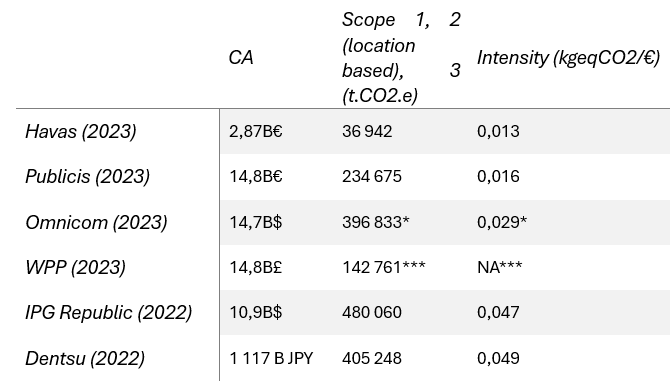Select the 10,9B$ revenue cell
670x381 pixels.
tap(256, 313)
